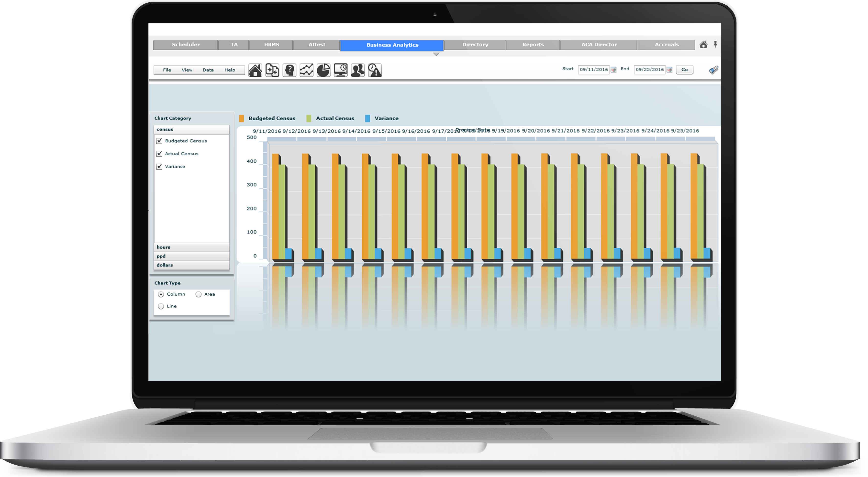Image resolution: width=868 pixels, height=477 pixels.
Task: Open the toolbar Home icon
Action: (x=255, y=70)
